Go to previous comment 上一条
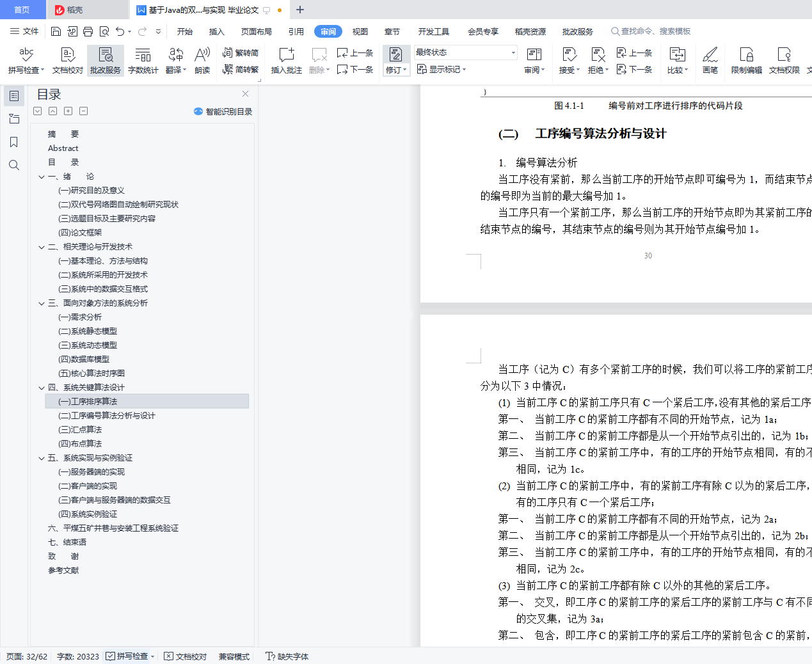This screenshot has height=664, width=812. click(x=355, y=53)
